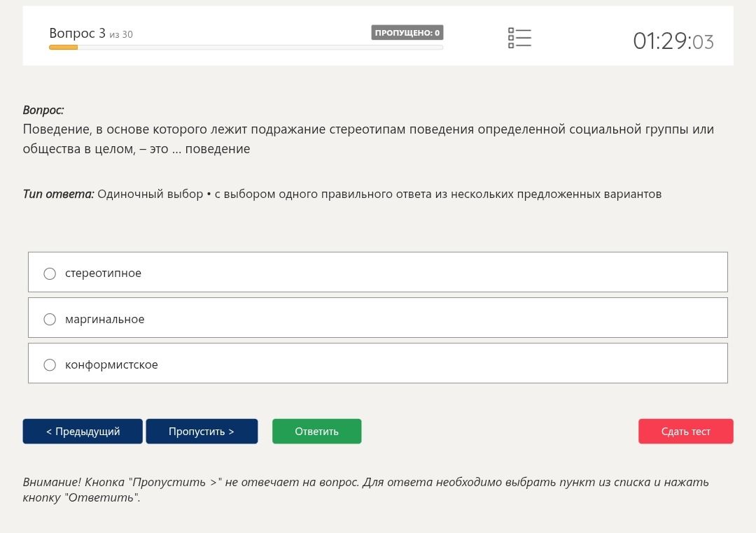Click the 'ПРОПУЩЕНО: 0' badge
Screen dimensions: 756x533
(x=407, y=33)
